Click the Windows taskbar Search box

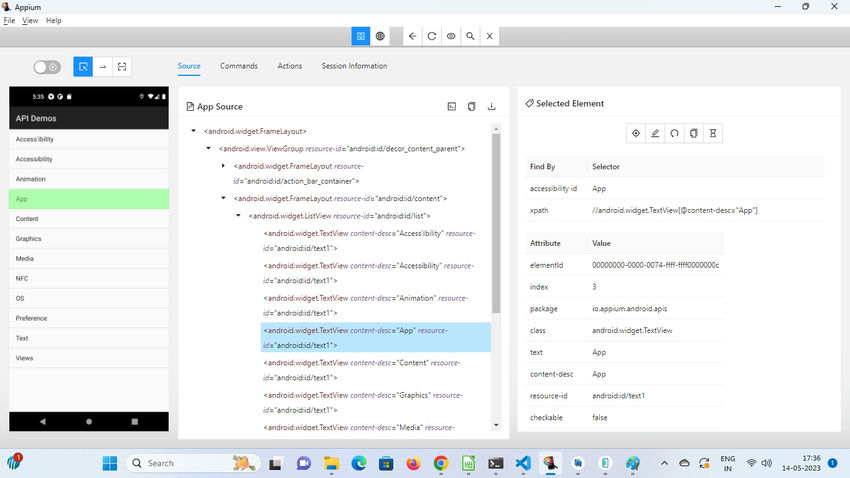(193, 463)
